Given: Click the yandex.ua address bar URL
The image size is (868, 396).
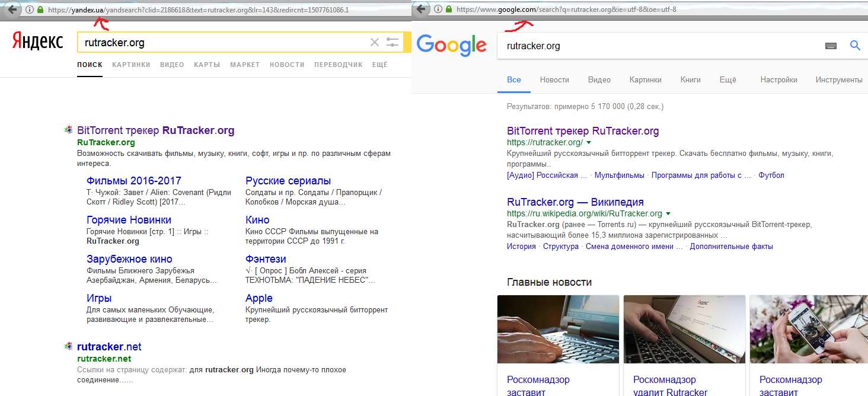Looking at the screenshot, I should pyautogui.click(x=197, y=9).
